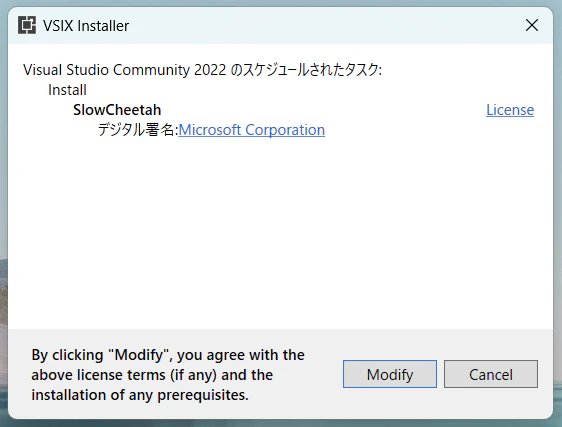Image resolution: width=562 pixels, height=427 pixels.
Task: Click the Visual Studio Community 2022 text
Action: click(x=125, y=70)
